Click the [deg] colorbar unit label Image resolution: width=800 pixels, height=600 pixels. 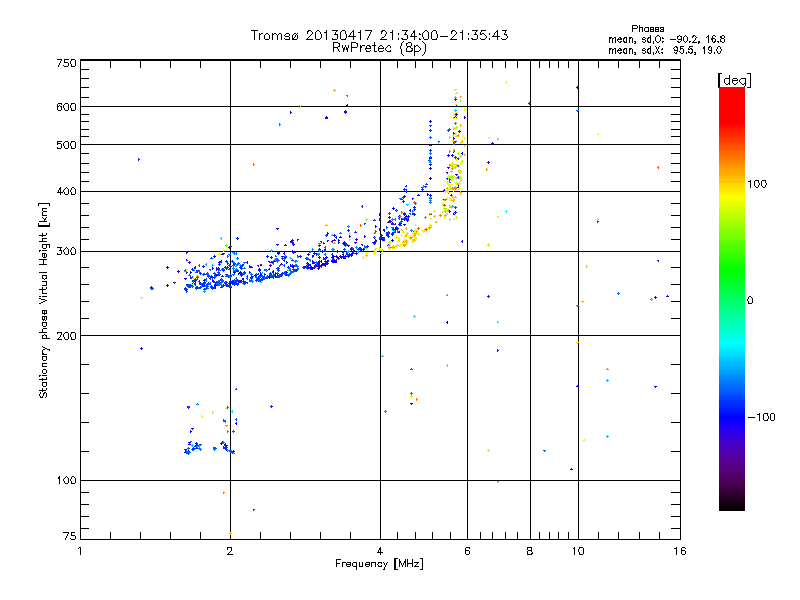tap(734, 79)
